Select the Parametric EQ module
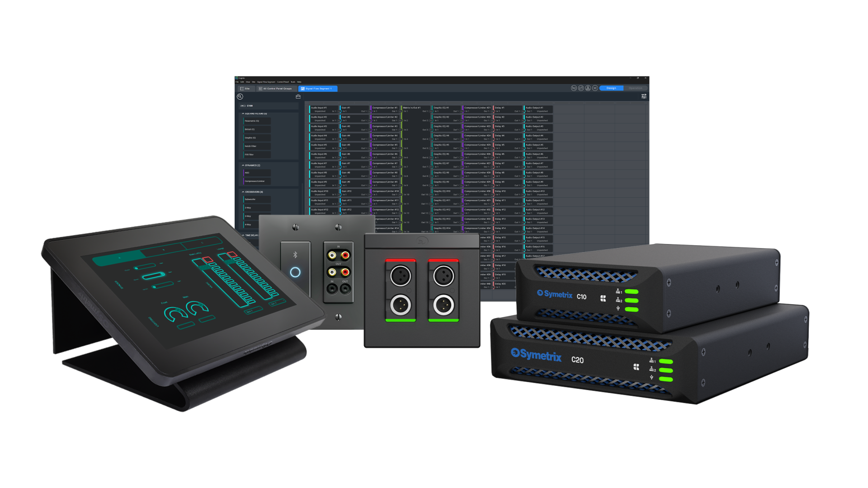The image size is (868, 488). tap(257, 121)
